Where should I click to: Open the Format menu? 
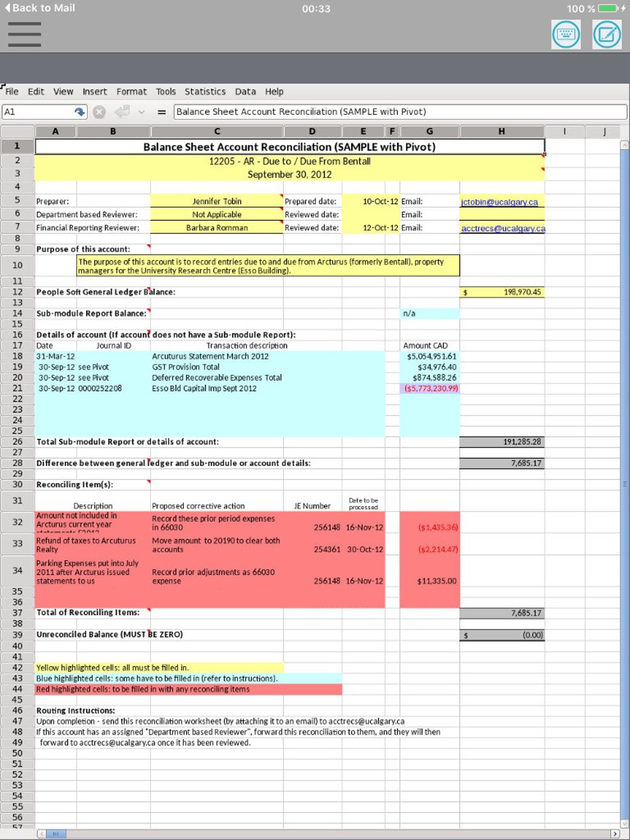(131, 92)
